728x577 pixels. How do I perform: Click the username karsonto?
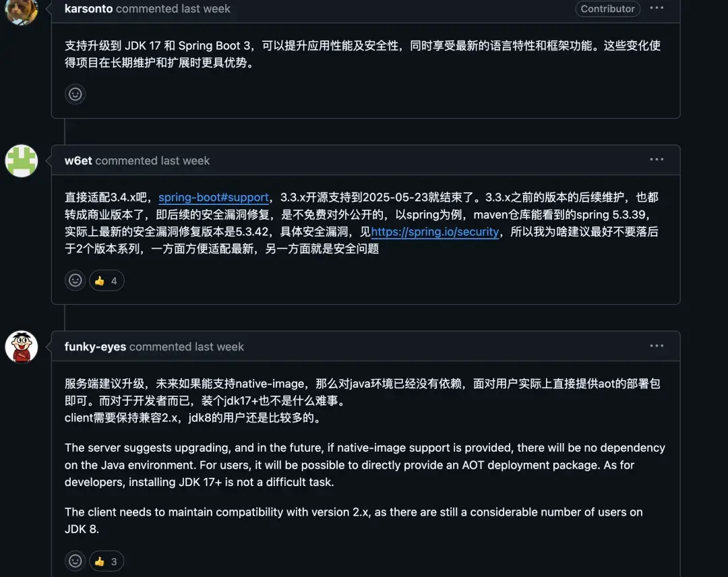pos(88,9)
